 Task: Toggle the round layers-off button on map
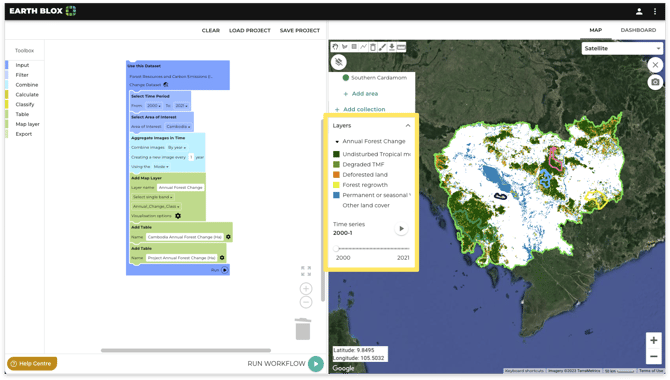pos(338,62)
